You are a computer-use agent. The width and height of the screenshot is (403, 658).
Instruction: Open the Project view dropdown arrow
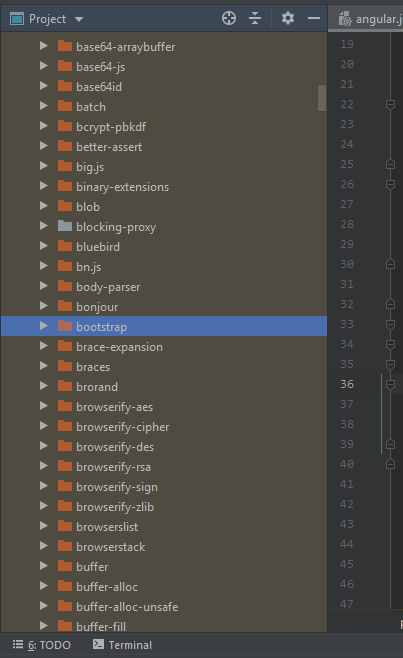coord(79,19)
